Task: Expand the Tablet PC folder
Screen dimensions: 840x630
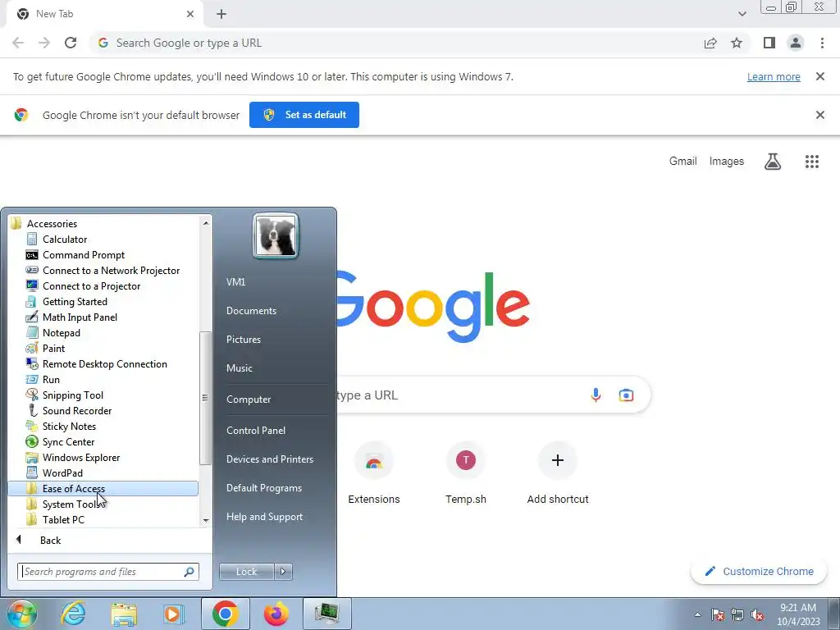Action: (63, 519)
